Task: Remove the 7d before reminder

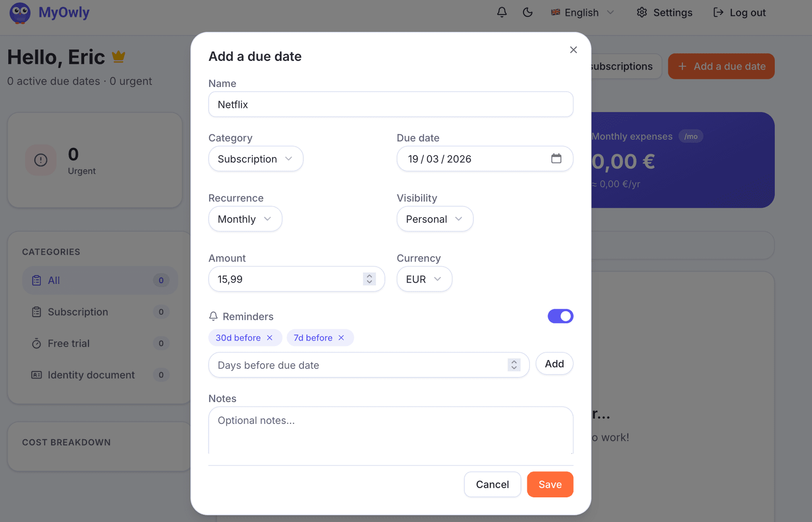Action: (x=341, y=338)
